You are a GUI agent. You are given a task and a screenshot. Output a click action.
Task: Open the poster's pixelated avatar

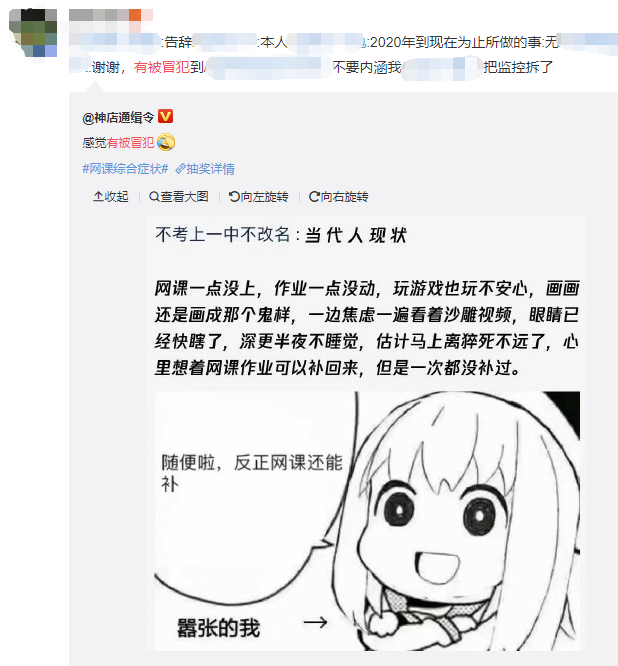(x=33, y=33)
